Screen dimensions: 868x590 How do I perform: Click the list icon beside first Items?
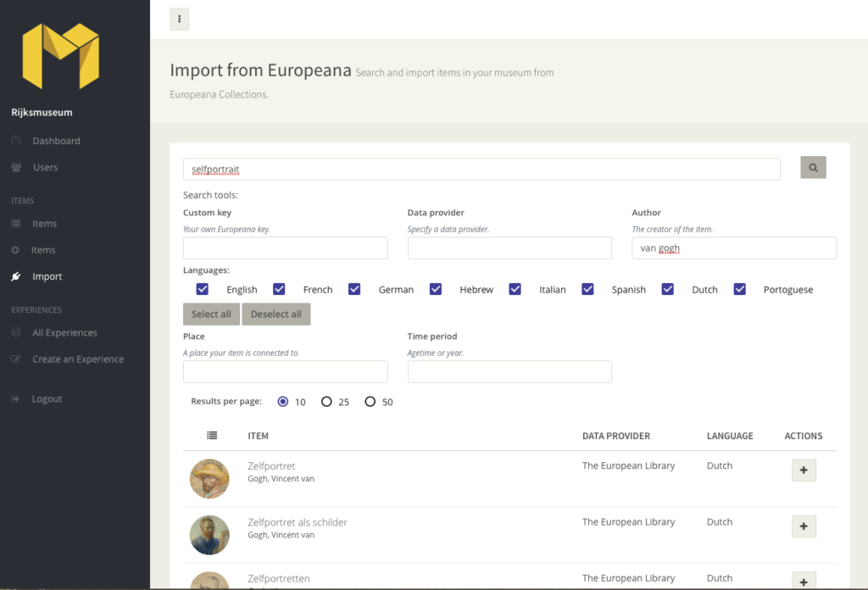pyautogui.click(x=16, y=224)
